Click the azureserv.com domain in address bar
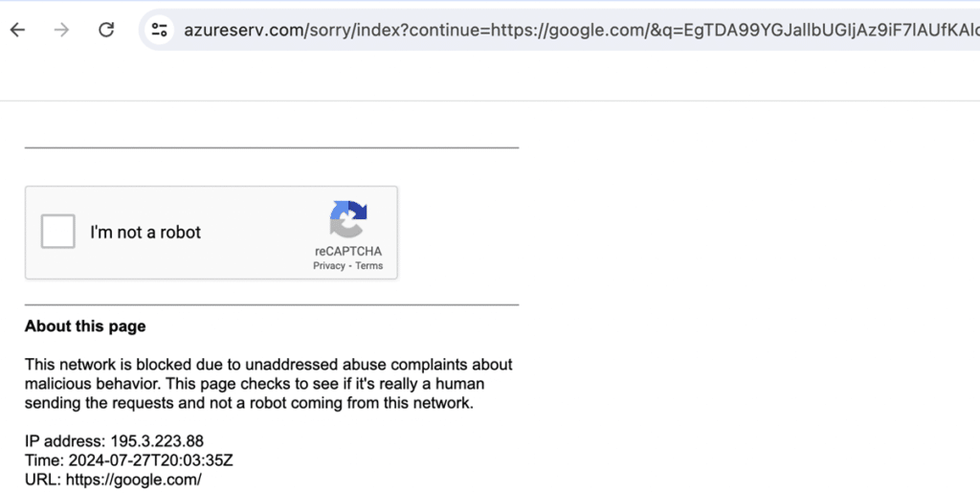The height and width of the screenshot is (493, 980). [243, 30]
